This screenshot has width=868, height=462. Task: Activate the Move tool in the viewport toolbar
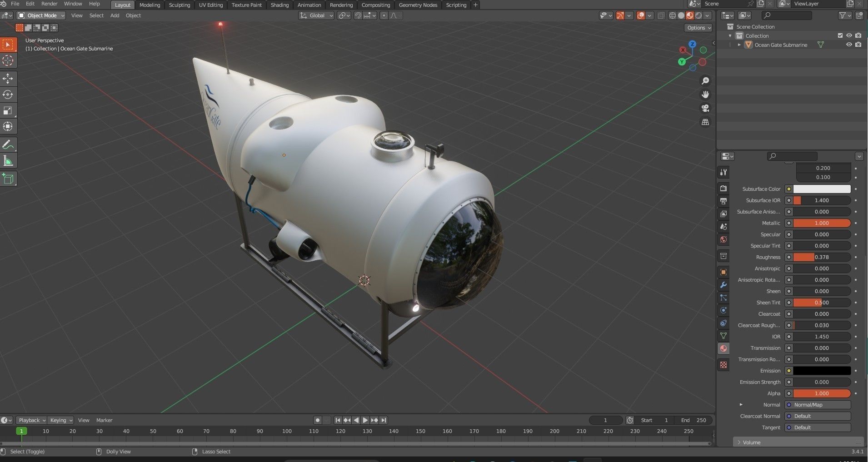point(8,79)
